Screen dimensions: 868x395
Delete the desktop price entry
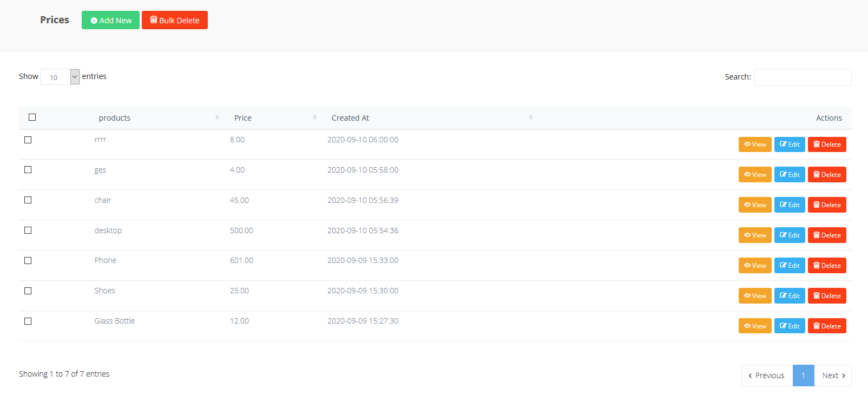pyautogui.click(x=827, y=235)
